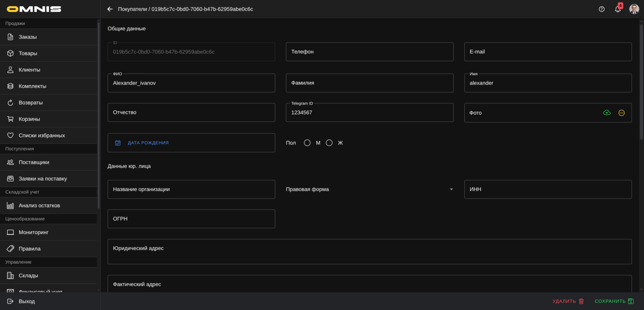Viewport: 644px width, 310px height.
Task: Click the green upload icon in Фото field
Action: point(606,113)
